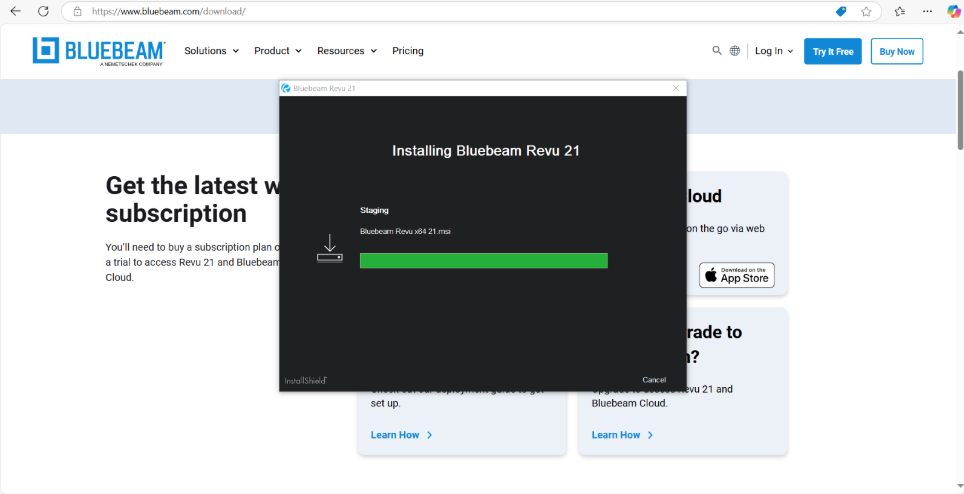Click the Buy Now button
The width and height of the screenshot is (964, 494).
896,51
